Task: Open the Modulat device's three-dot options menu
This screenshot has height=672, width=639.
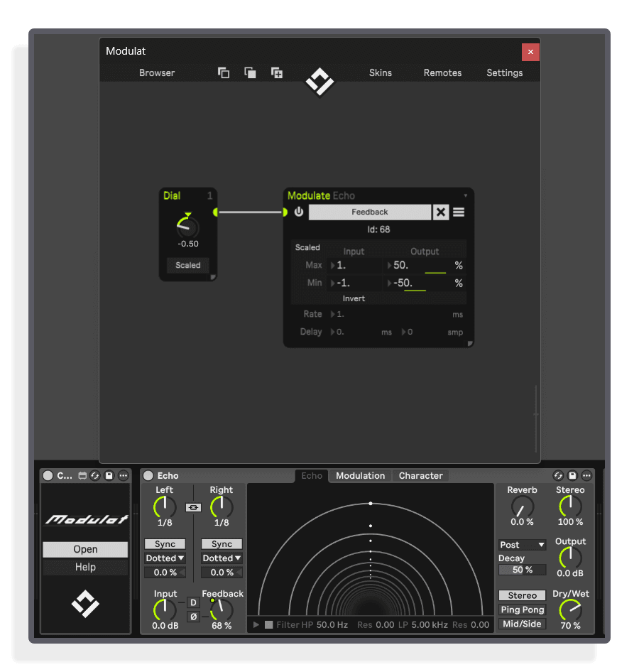Action: 124,475
